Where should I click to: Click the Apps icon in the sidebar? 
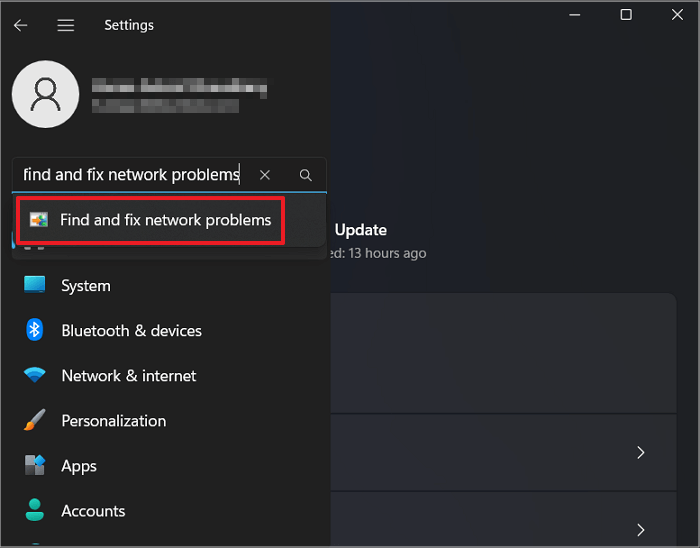point(35,466)
